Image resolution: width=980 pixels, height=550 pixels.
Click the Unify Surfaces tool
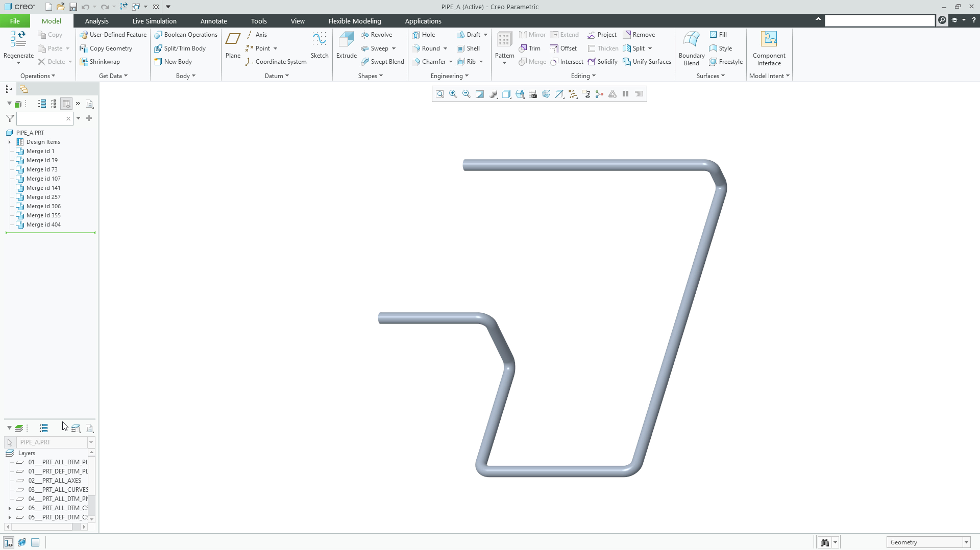click(x=647, y=62)
